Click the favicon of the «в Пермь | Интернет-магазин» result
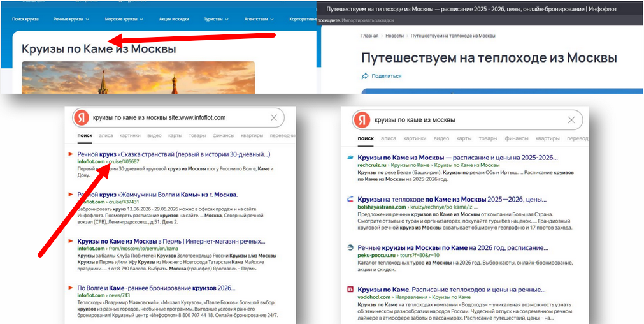The image size is (644, 324). 70,241
